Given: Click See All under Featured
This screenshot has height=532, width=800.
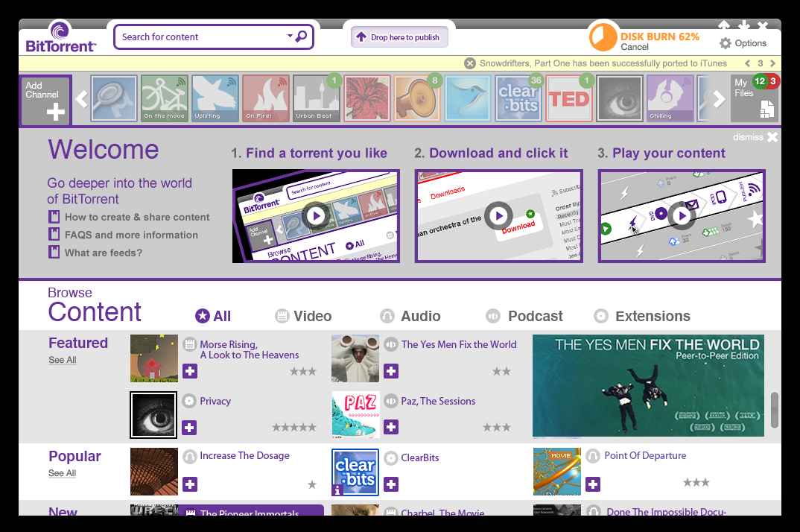Looking at the screenshot, I should coord(63,360).
